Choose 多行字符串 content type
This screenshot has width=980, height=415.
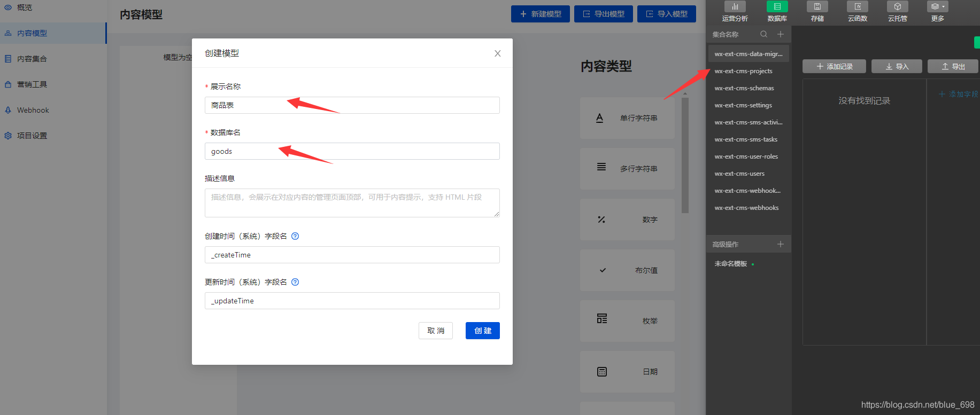coord(627,169)
